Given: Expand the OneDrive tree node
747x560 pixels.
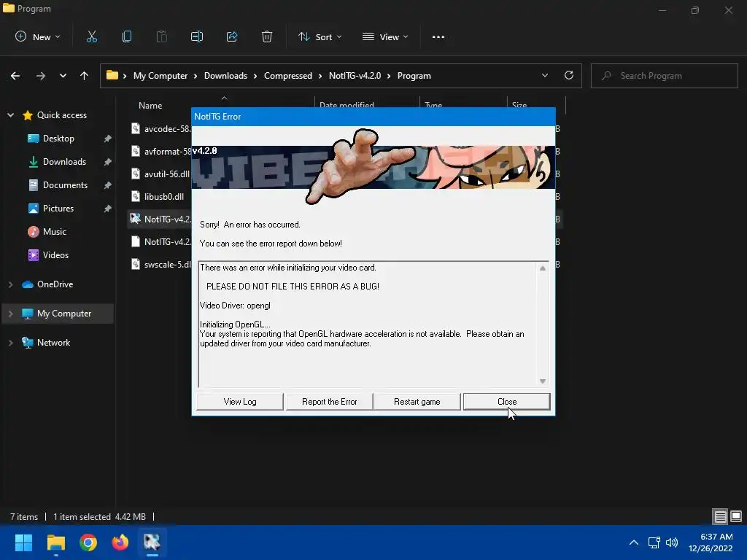Looking at the screenshot, I should (x=10, y=284).
